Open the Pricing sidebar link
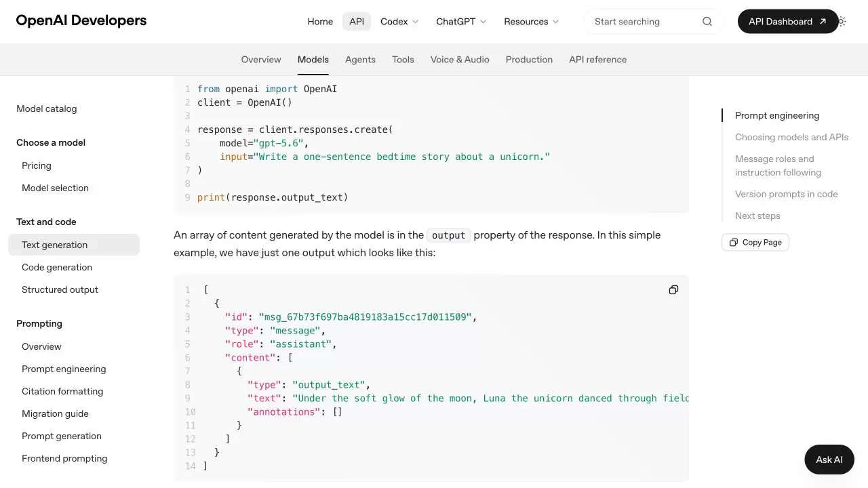Viewport: 868px width, 488px height. click(37, 165)
